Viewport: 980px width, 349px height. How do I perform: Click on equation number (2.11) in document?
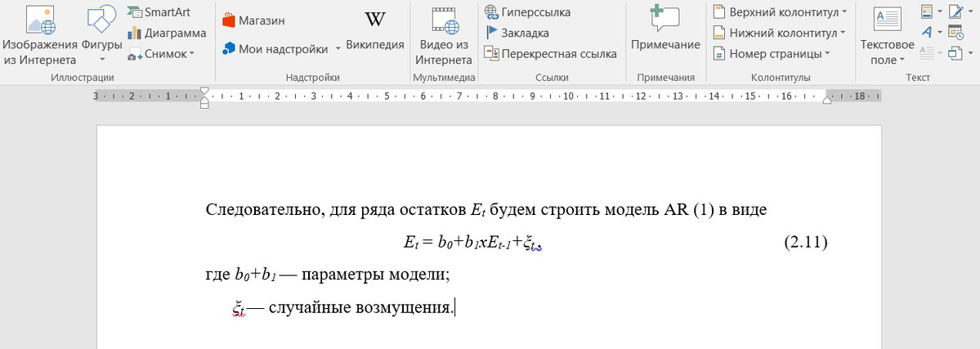805,242
